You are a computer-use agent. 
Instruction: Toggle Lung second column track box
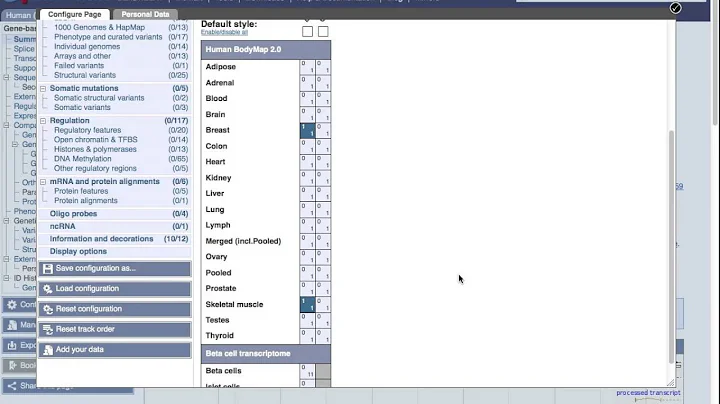point(323,209)
